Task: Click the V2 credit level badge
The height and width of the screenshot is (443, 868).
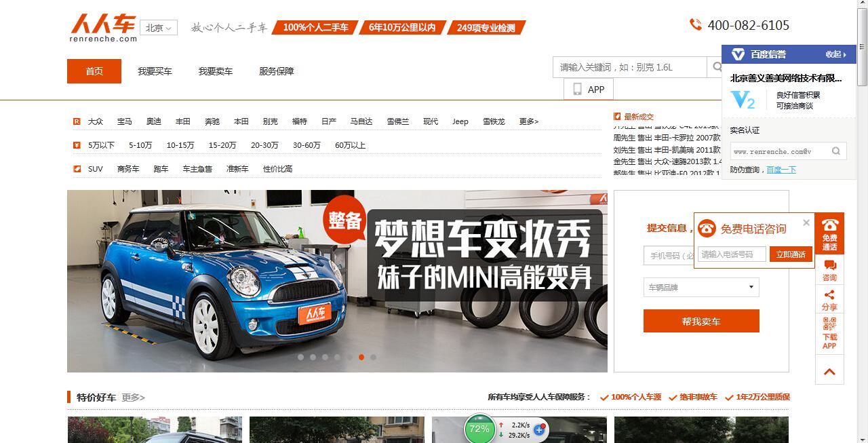Action: tap(743, 100)
